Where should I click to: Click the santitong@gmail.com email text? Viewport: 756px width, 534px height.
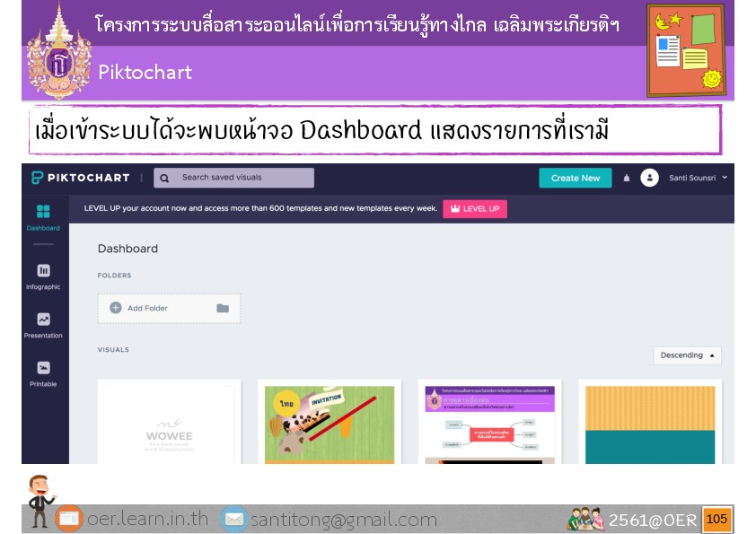[344, 520]
